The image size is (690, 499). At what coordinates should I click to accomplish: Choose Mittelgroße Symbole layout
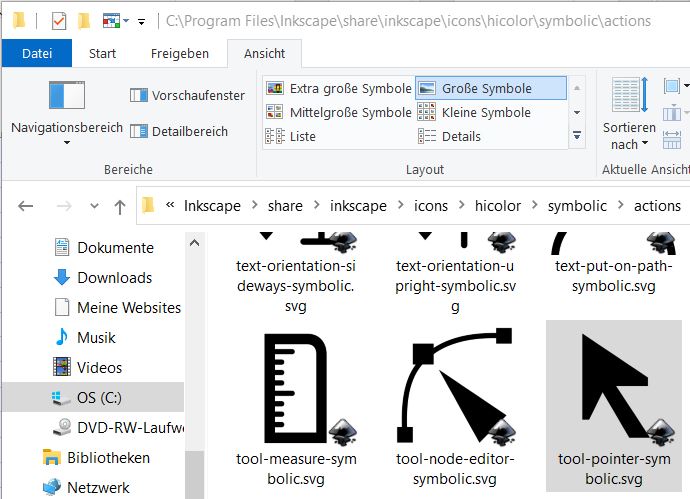coord(339,112)
